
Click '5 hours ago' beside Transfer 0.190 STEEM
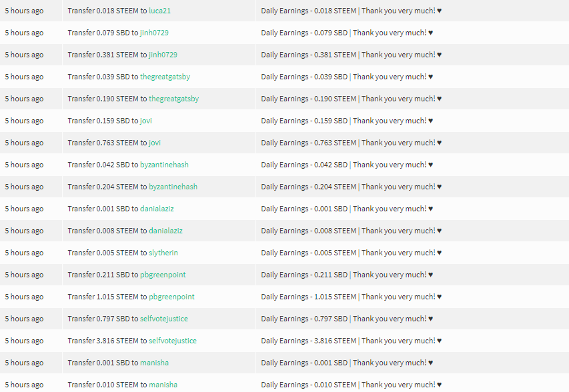tap(24, 99)
